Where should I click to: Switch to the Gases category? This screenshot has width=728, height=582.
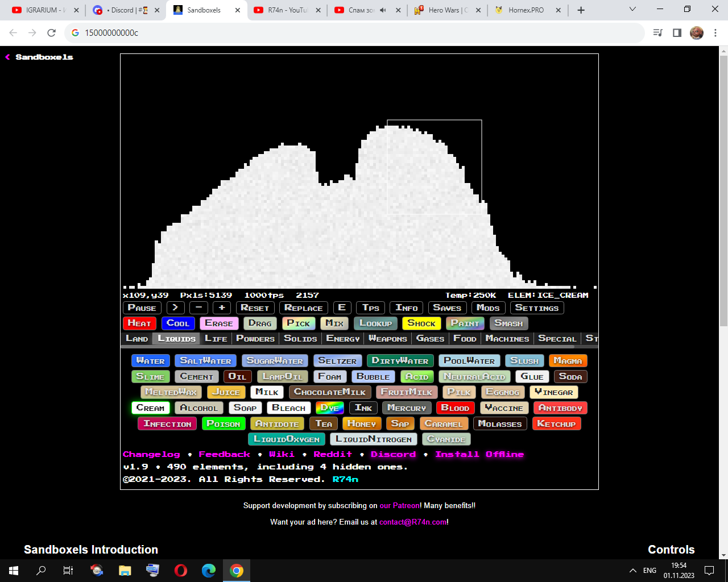click(x=431, y=339)
